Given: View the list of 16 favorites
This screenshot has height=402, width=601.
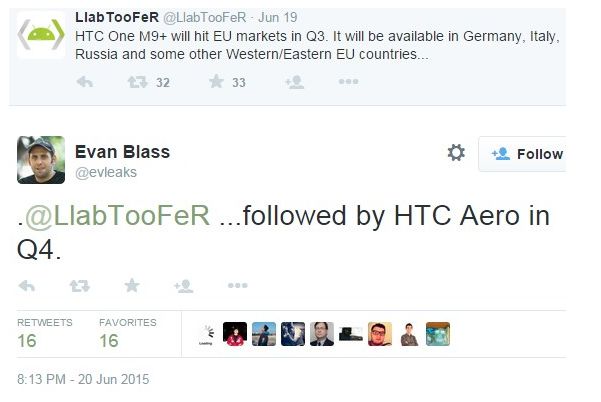Looking at the screenshot, I should pos(128,334).
